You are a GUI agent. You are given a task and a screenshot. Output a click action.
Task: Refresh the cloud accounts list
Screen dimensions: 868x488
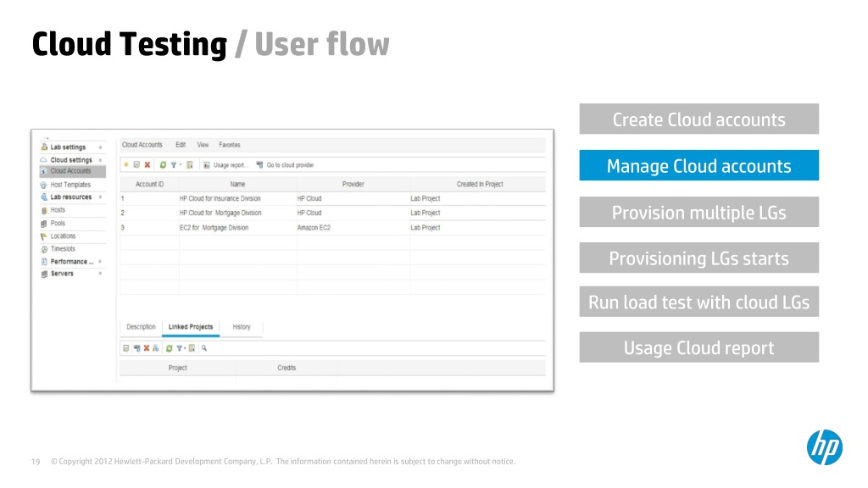[x=163, y=165]
